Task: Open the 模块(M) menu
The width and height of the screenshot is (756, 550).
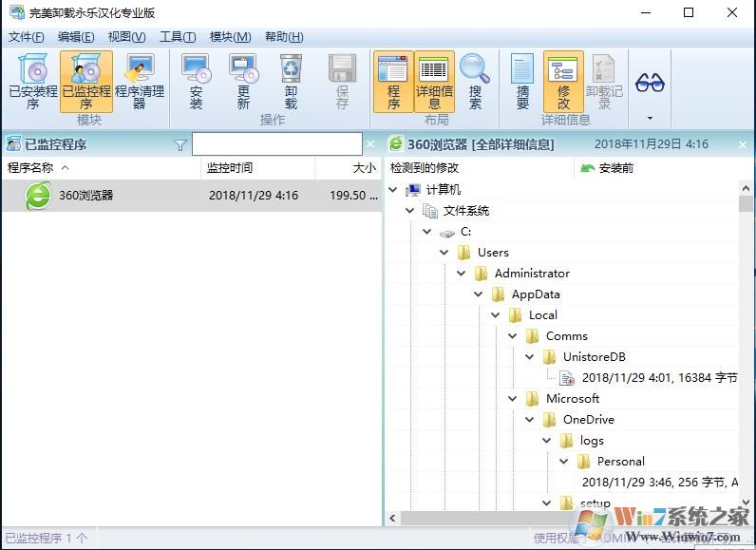Action: point(230,37)
